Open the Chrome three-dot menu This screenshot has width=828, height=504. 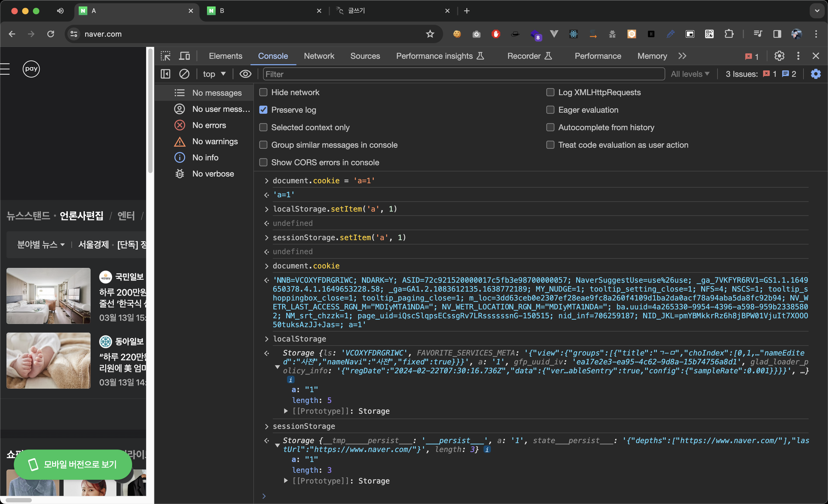click(x=816, y=34)
